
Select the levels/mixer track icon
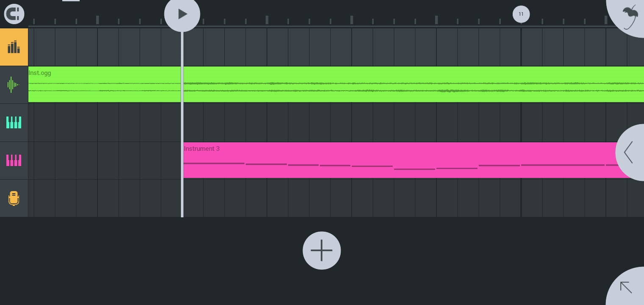14,47
